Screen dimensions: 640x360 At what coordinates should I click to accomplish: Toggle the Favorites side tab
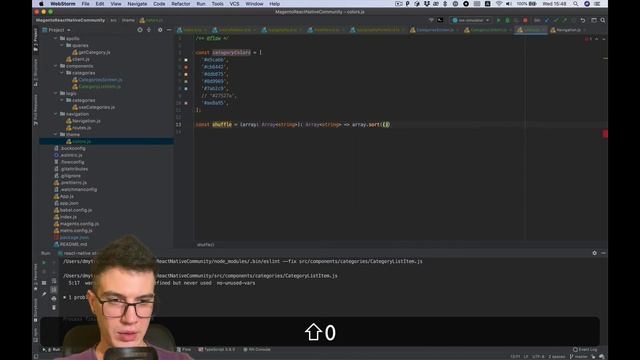tap(36, 278)
